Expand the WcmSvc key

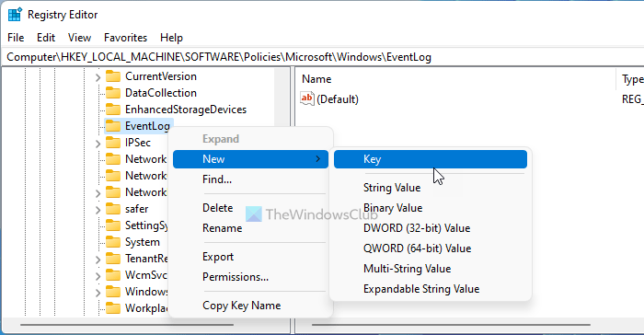click(x=98, y=276)
